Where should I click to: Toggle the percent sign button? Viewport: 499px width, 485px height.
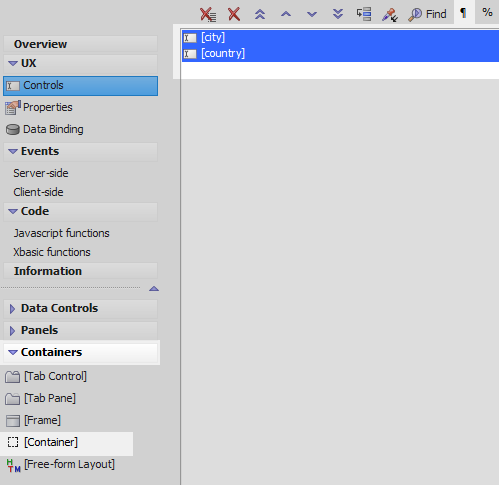487,13
